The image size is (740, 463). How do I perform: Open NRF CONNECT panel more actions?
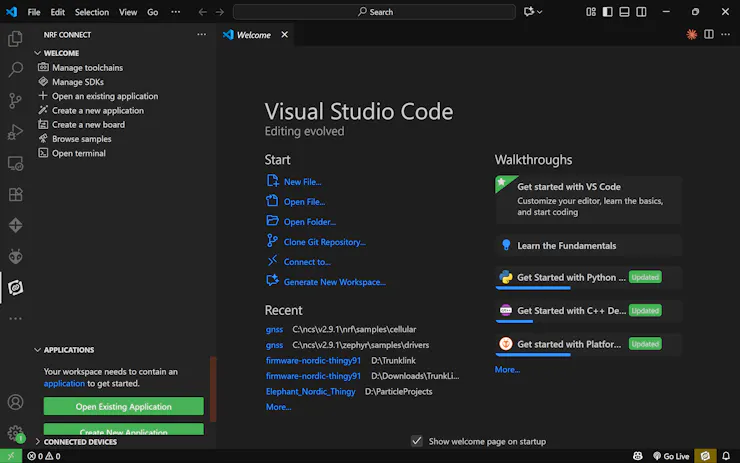(x=202, y=34)
